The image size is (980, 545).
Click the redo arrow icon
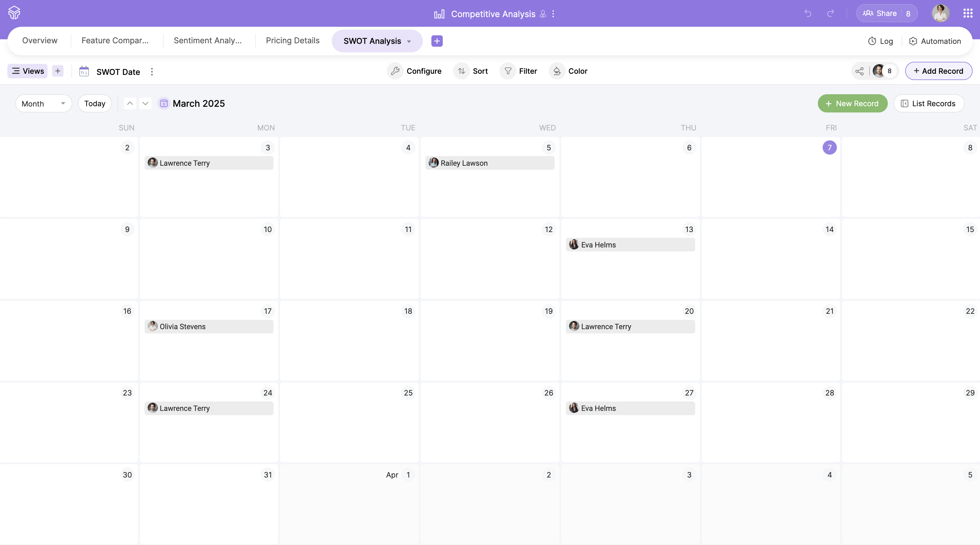click(x=831, y=13)
